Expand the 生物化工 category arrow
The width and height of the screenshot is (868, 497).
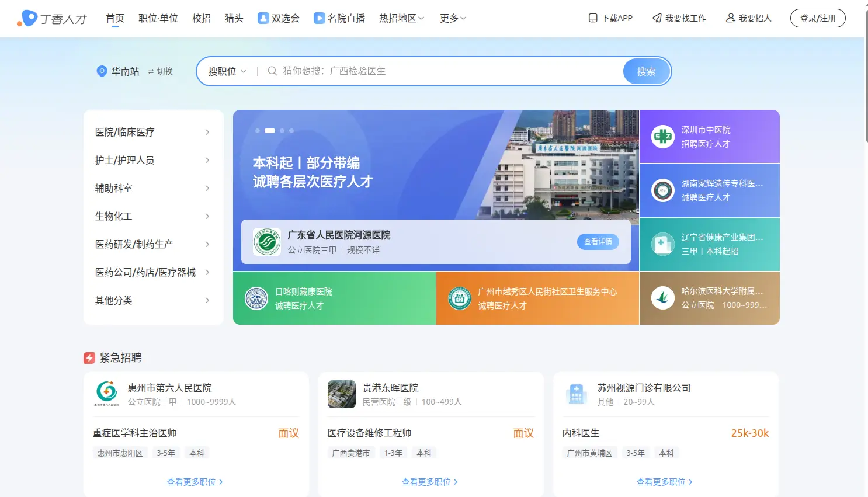point(207,216)
